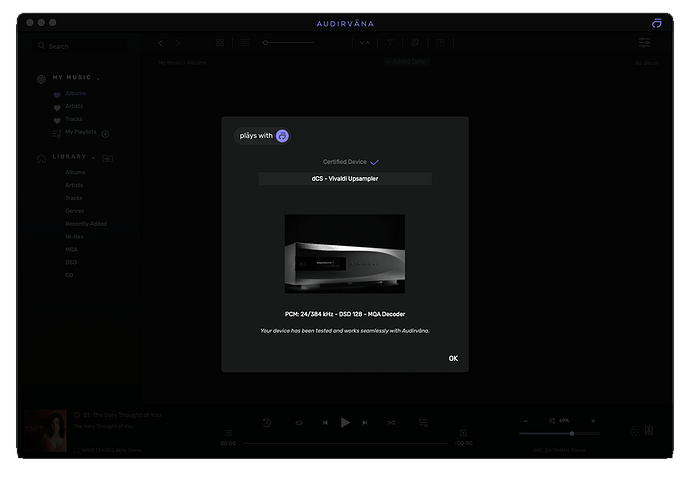This screenshot has width=690, height=479.
Task: Click the add folder icon beside LIBRARY
Action: coord(107,158)
